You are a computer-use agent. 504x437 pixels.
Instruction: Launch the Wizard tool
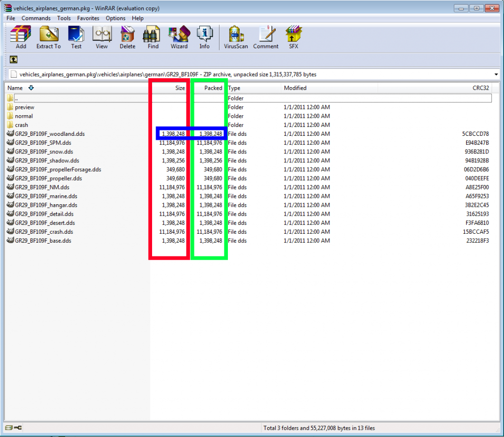click(179, 37)
